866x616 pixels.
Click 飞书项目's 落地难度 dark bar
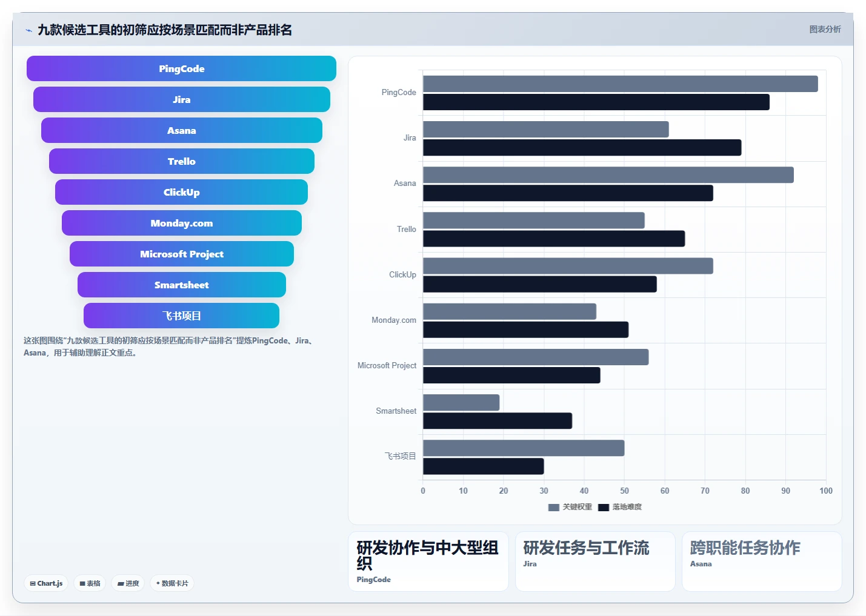484,466
